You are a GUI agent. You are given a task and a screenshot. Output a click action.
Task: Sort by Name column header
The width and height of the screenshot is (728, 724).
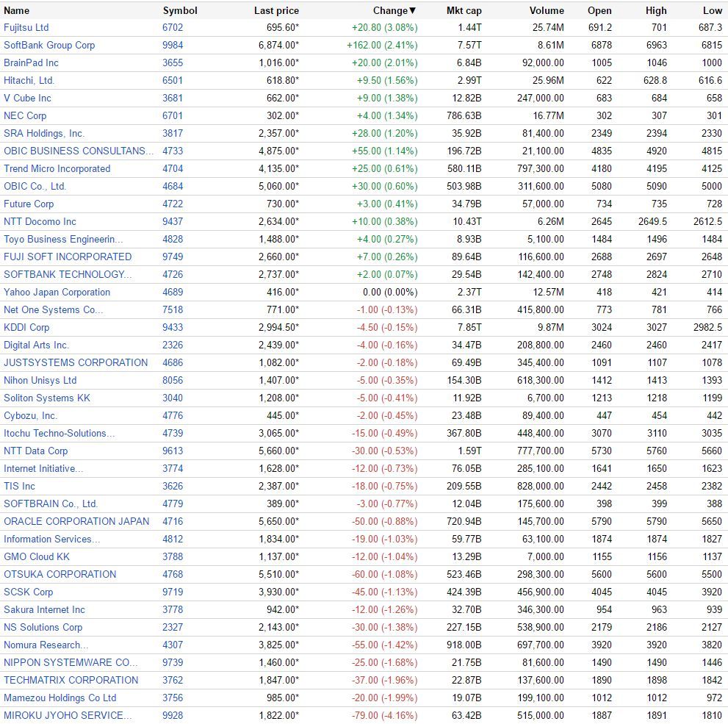pos(16,11)
